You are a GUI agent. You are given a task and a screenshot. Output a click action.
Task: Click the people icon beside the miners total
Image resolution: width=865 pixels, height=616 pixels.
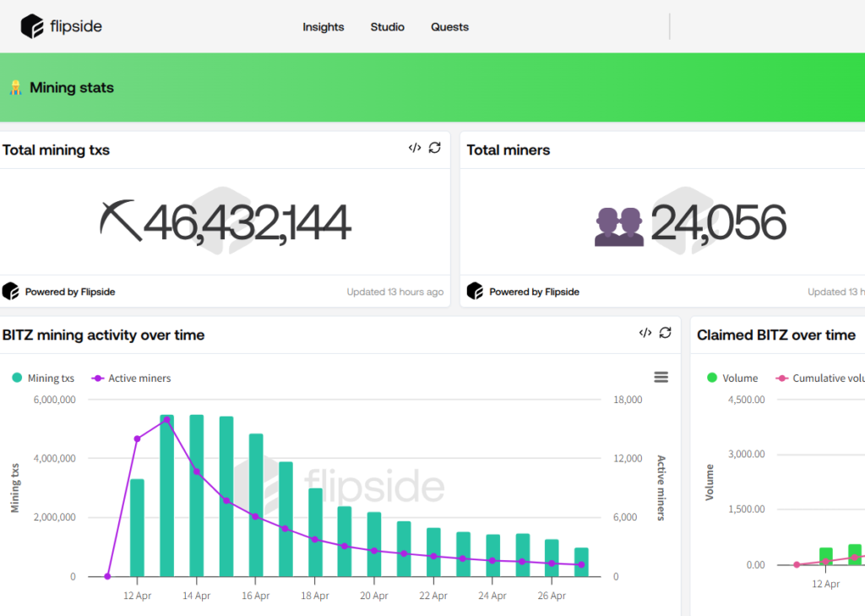coord(619,226)
